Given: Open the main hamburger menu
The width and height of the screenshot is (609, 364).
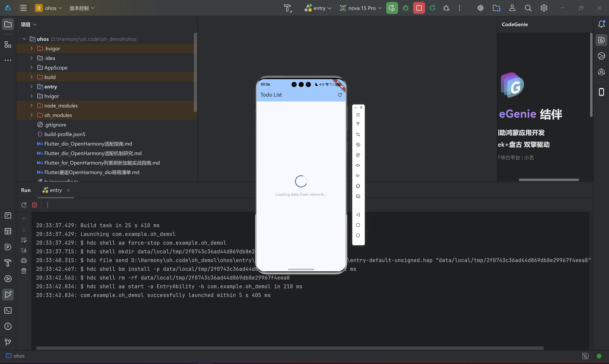Looking at the screenshot, I should pyautogui.click(x=23, y=8).
